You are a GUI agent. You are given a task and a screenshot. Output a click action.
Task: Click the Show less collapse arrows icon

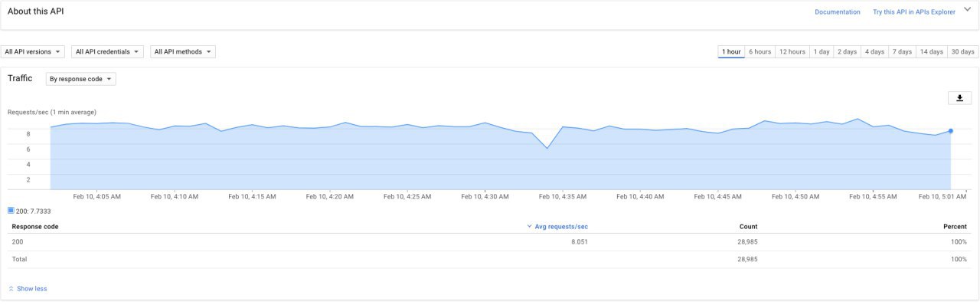pyautogui.click(x=11, y=289)
